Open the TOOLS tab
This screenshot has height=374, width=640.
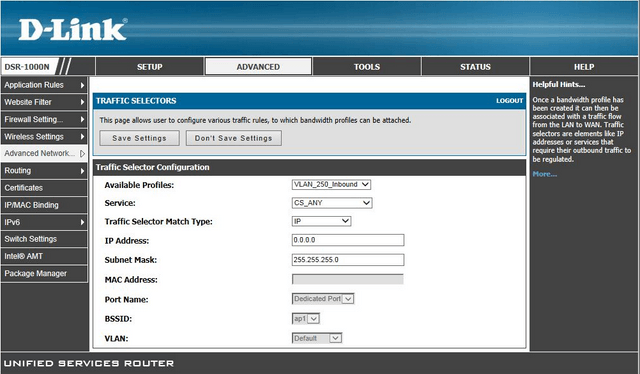[x=367, y=67]
